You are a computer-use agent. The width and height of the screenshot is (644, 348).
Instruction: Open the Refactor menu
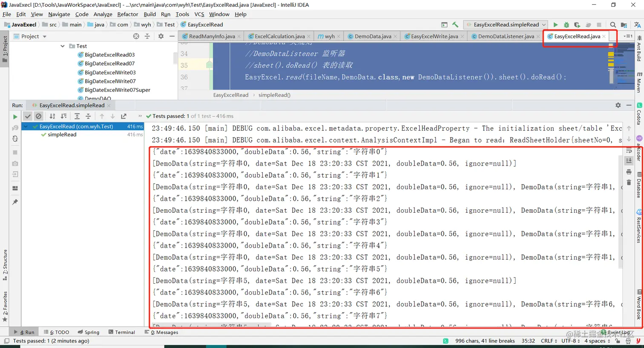(128, 14)
